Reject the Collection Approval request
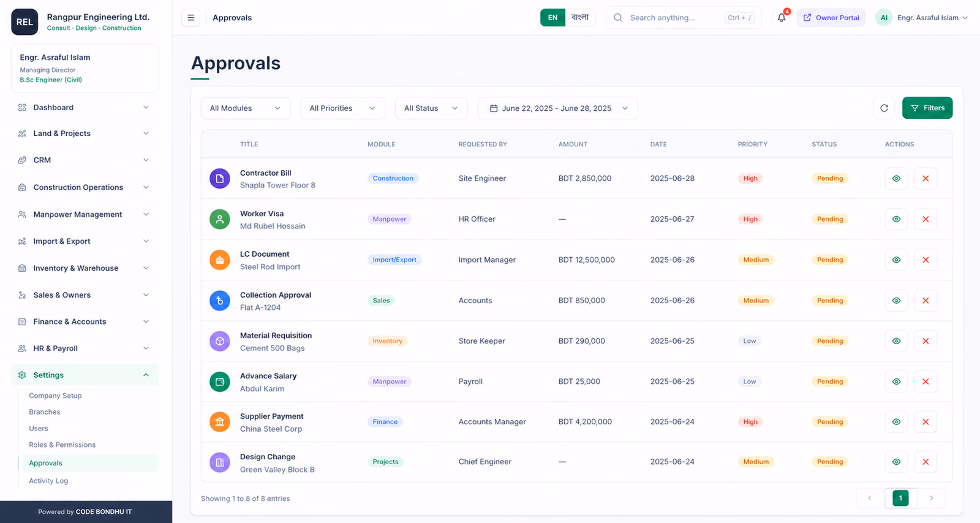The image size is (980, 523). point(925,300)
